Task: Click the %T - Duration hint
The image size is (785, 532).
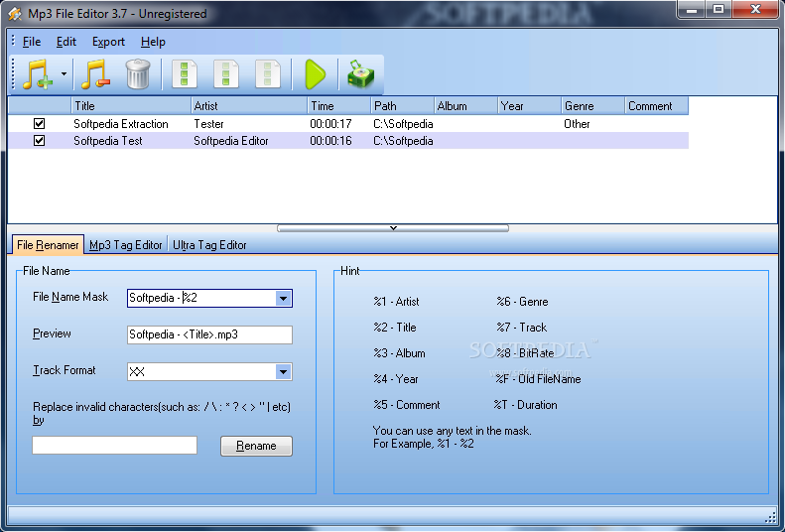Action: click(525, 404)
